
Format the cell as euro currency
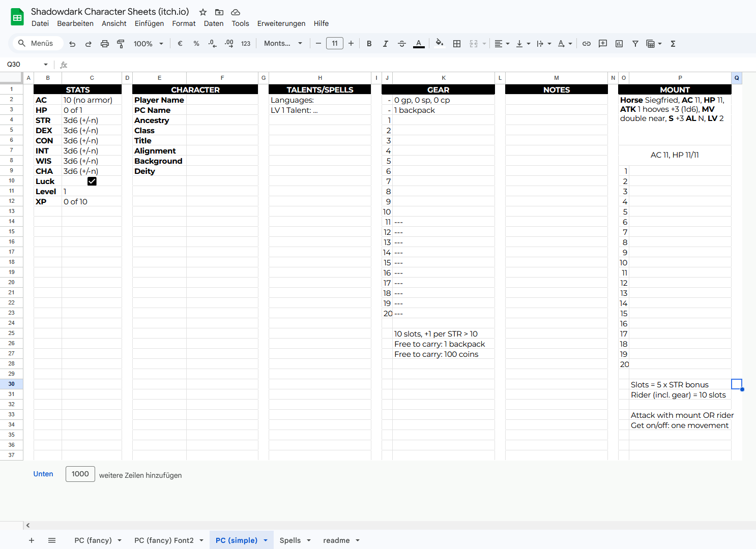pos(180,44)
